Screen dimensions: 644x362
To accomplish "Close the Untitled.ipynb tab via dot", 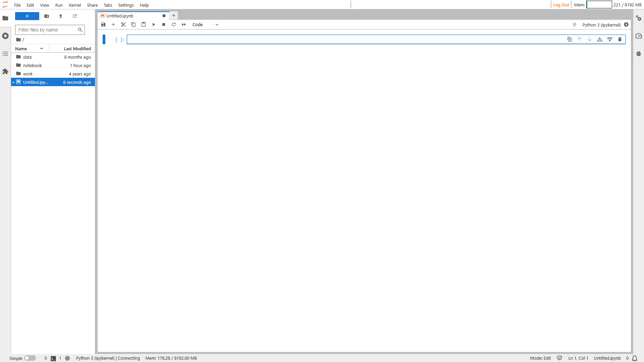I will pos(164,16).
